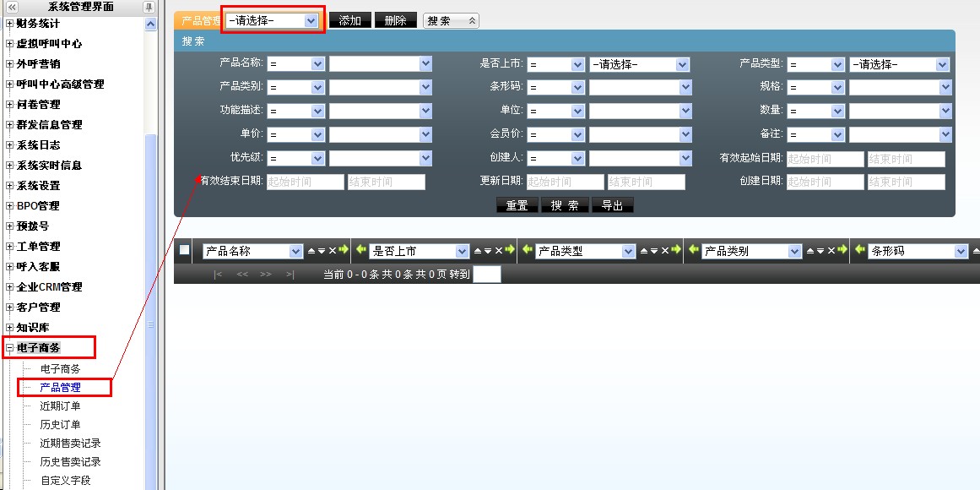Click the 有效起始日期 start time field
980x490 pixels.
(825, 159)
